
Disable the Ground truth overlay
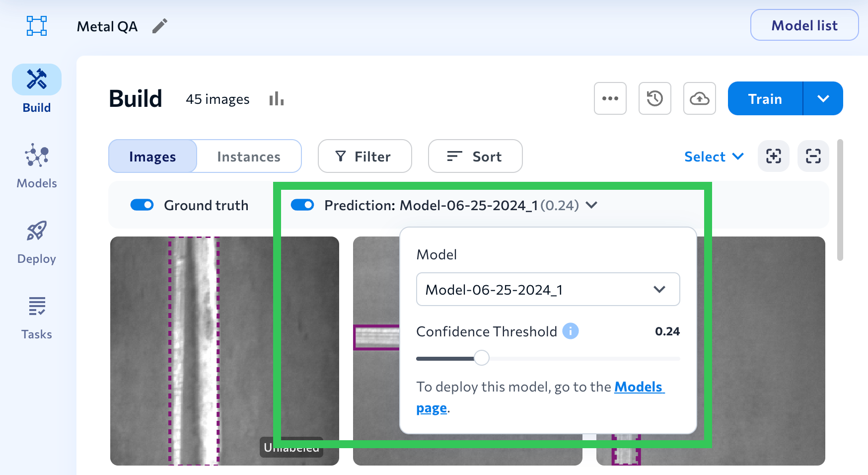click(x=142, y=205)
